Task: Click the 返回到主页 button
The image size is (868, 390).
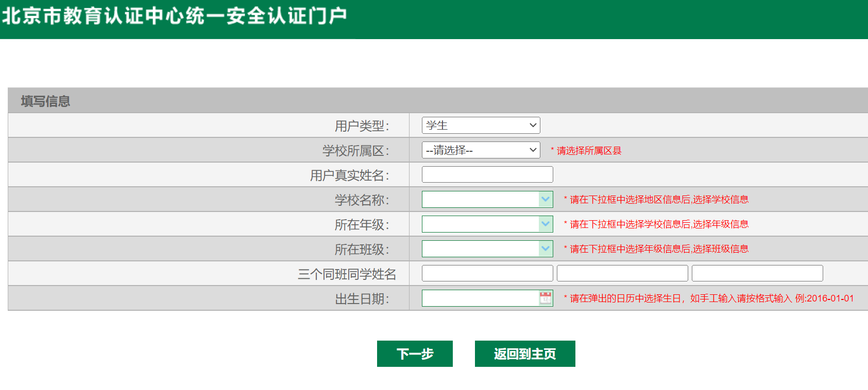Action: tap(524, 353)
